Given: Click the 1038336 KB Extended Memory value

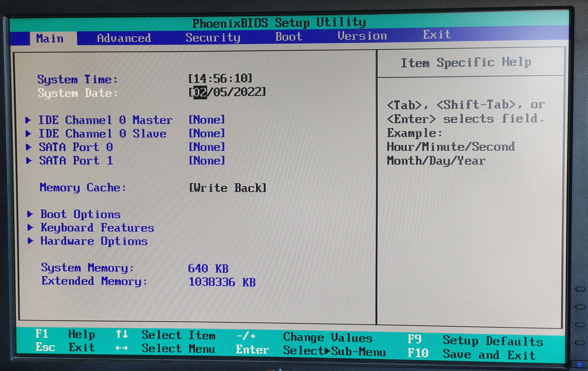Looking at the screenshot, I should pos(222,282).
